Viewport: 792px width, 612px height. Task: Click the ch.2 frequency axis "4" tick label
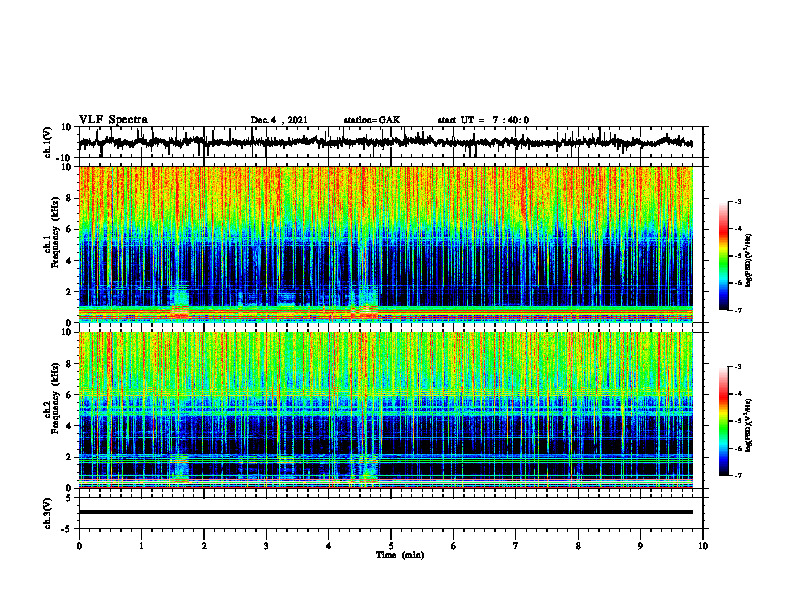[69, 426]
